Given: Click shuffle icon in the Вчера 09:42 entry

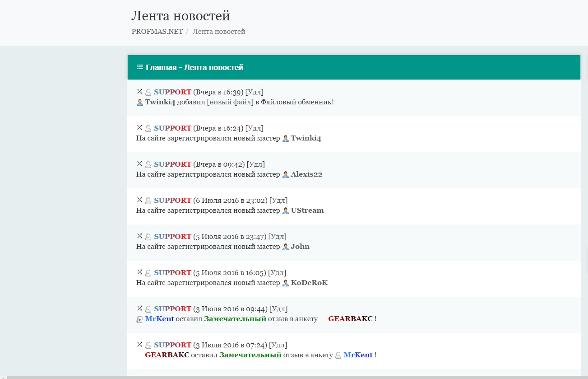Looking at the screenshot, I should (140, 164).
